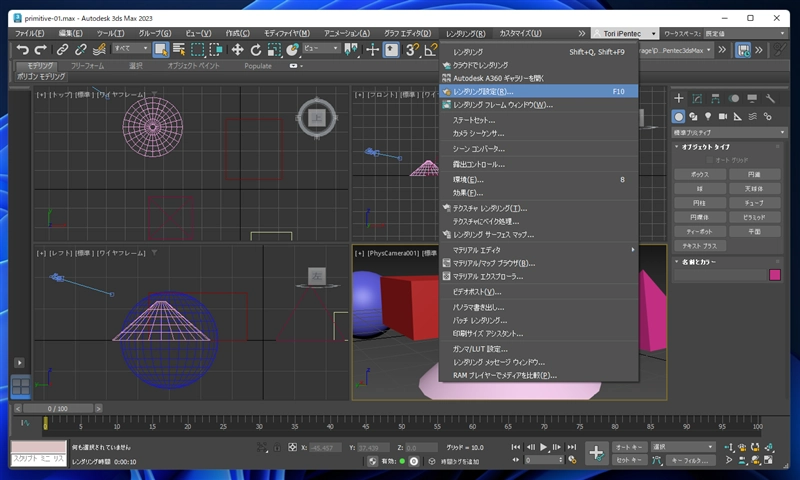Activate the Select Object tool
Viewport: 800px width, 480px height.
pyautogui.click(x=161, y=49)
